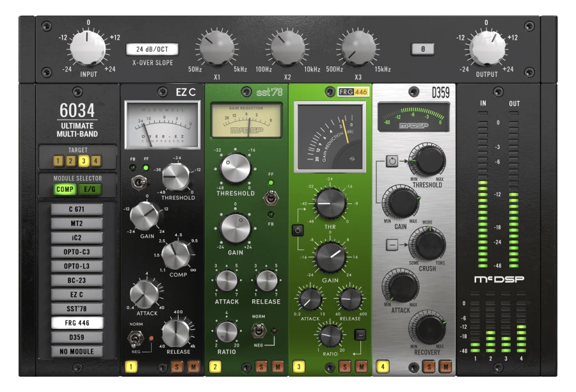Choose the iC2 module from list
The image size is (576, 392).
click(x=77, y=238)
